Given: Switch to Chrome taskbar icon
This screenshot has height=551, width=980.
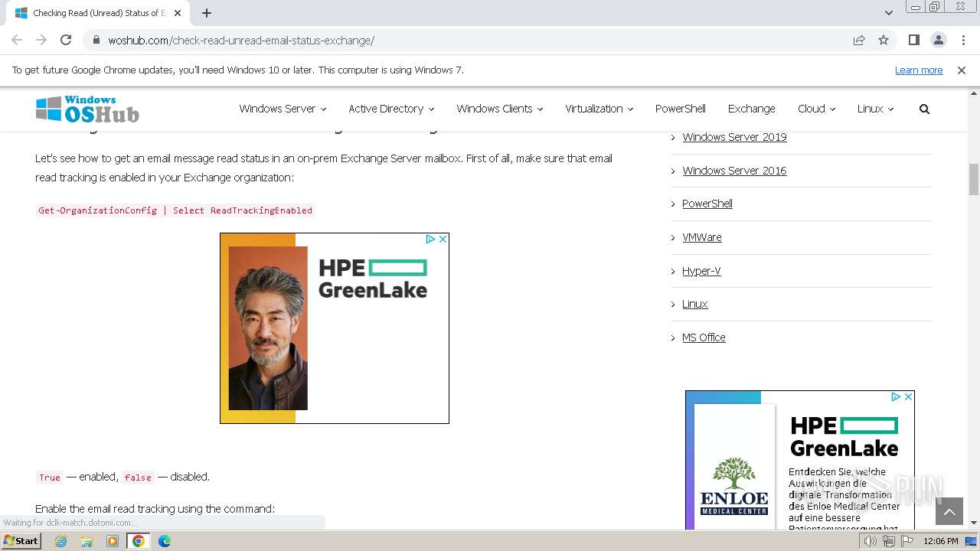Looking at the screenshot, I should click(139, 541).
